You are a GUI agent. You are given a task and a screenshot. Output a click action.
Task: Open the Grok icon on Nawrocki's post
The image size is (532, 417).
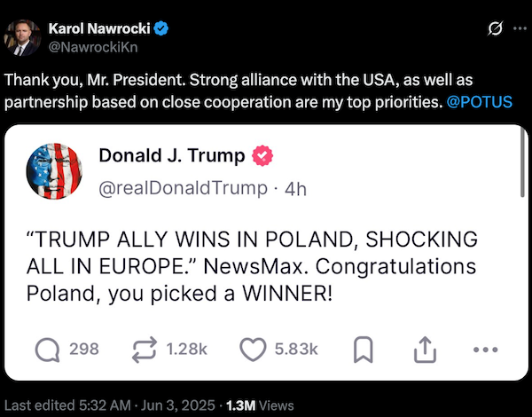click(x=495, y=29)
